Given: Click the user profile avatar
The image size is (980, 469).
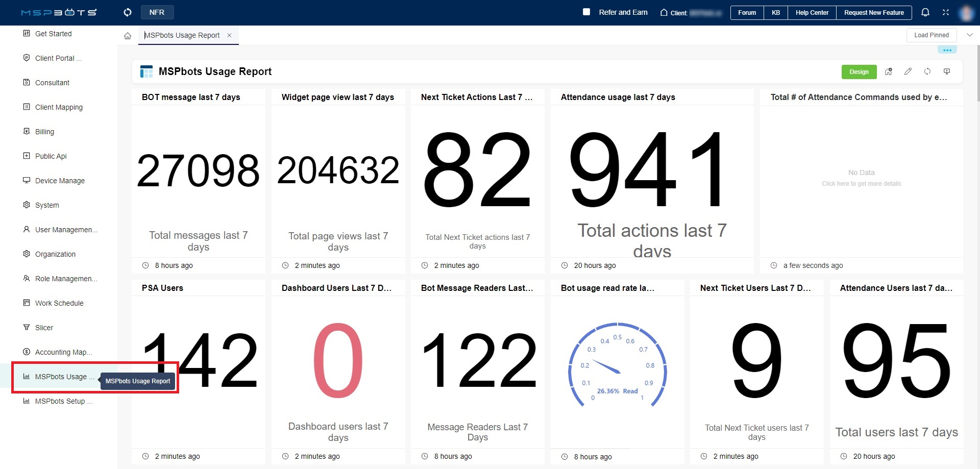Looking at the screenshot, I should (966, 13).
